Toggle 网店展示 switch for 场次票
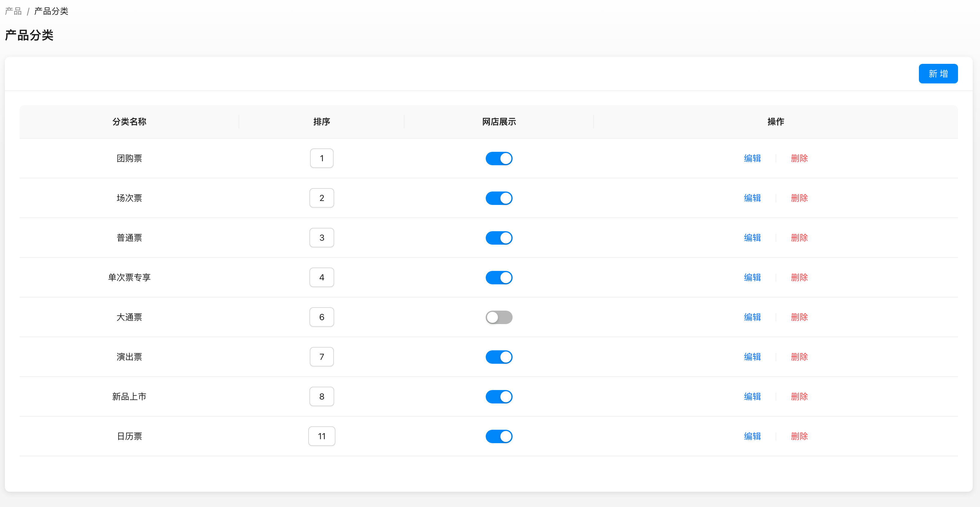This screenshot has height=507, width=980. pos(499,198)
